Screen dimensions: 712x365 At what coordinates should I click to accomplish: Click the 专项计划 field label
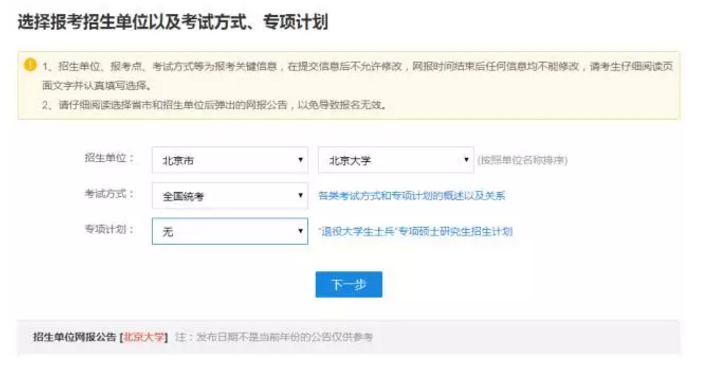[109, 229]
